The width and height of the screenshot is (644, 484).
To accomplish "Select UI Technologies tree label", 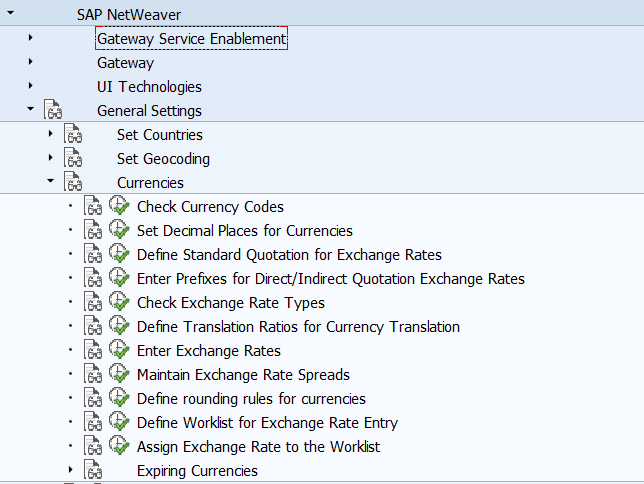I will pyautogui.click(x=149, y=87).
